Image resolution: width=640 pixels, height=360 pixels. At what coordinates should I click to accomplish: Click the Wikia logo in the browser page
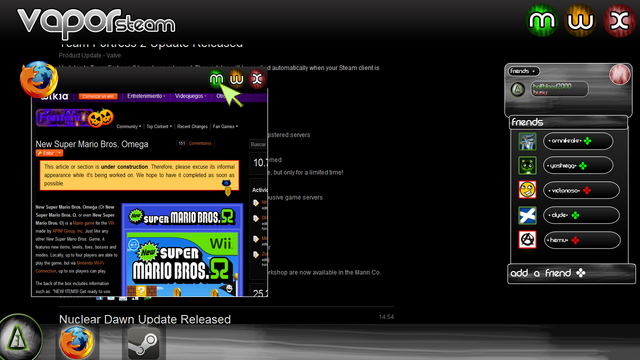point(54,96)
